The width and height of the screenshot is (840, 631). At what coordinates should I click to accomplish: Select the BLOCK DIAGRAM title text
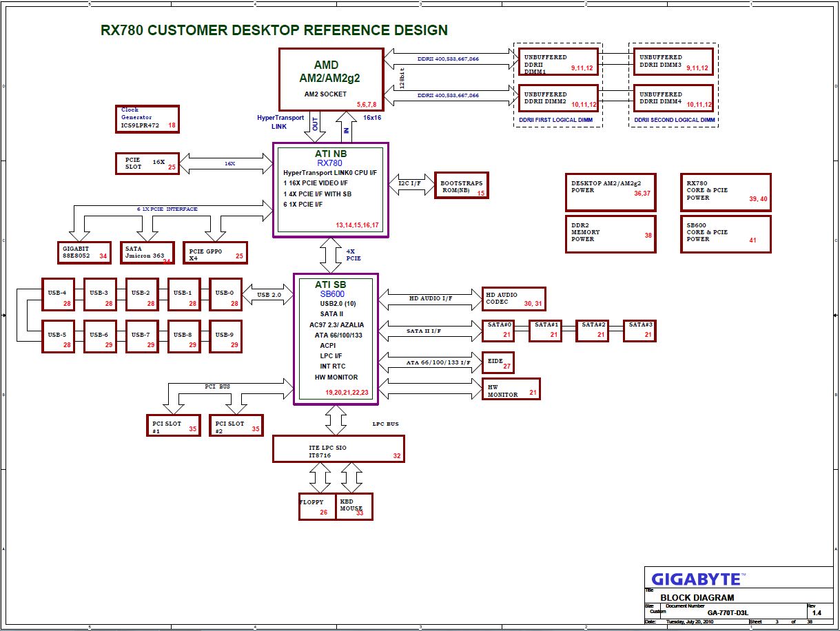697,598
